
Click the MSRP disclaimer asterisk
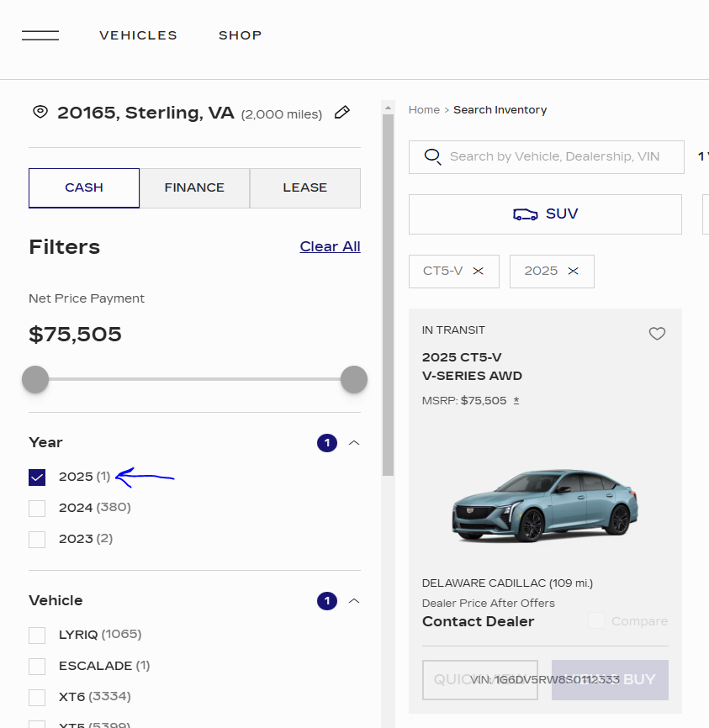[516, 401]
